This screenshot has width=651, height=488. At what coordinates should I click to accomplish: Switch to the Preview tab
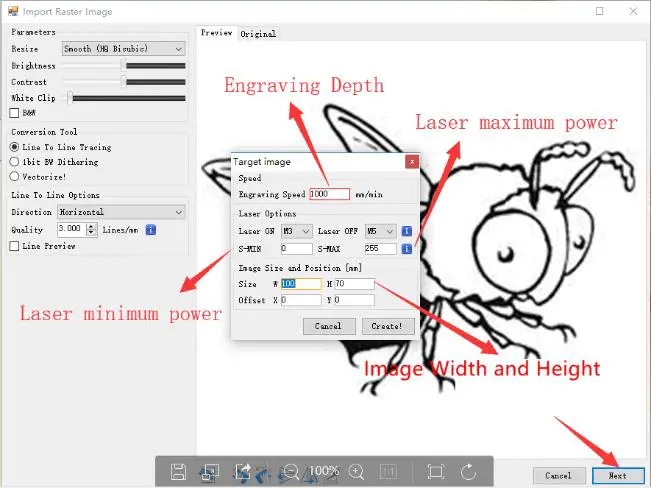(217, 33)
